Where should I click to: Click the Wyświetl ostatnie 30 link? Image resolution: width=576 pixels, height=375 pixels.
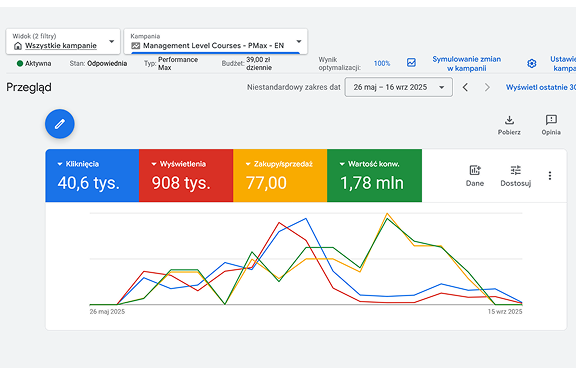click(541, 87)
